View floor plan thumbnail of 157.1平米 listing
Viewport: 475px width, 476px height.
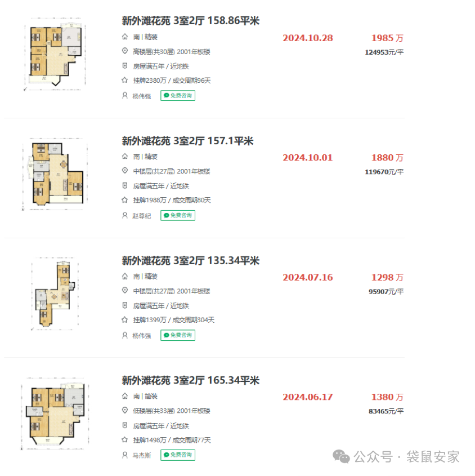[55, 174]
